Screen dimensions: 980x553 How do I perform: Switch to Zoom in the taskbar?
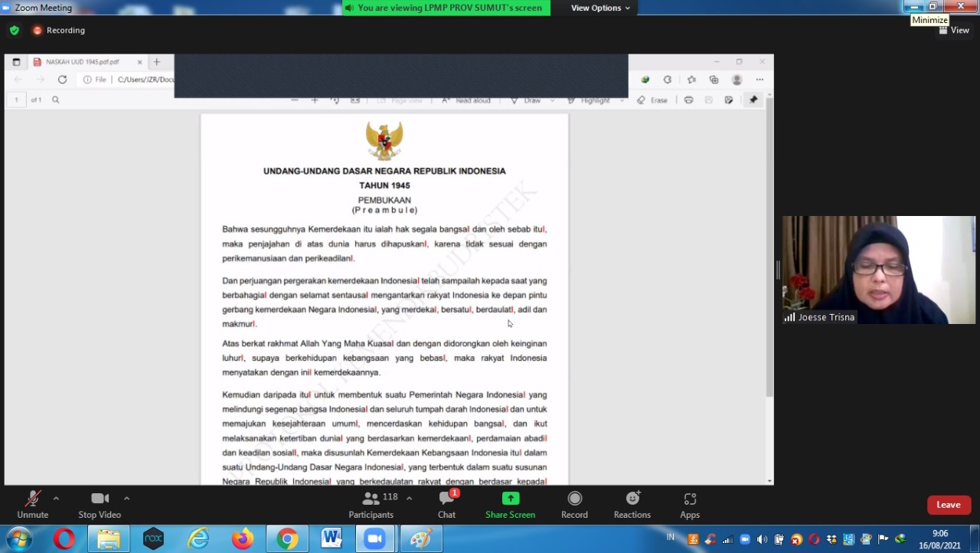pos(375,539)
